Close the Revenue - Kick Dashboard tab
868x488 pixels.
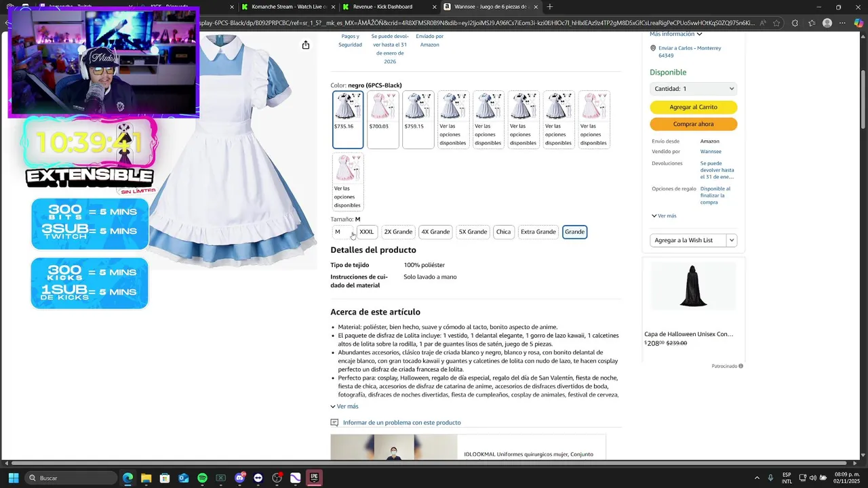435,7
